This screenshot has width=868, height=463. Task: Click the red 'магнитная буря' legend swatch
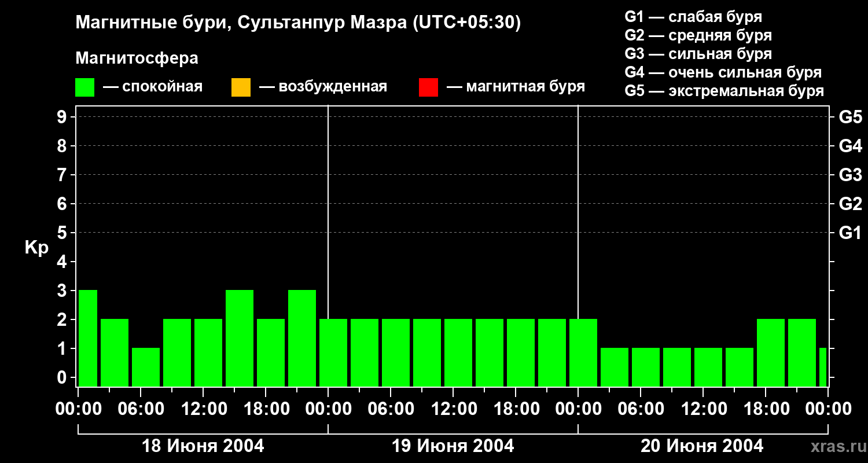pos(428,87)
